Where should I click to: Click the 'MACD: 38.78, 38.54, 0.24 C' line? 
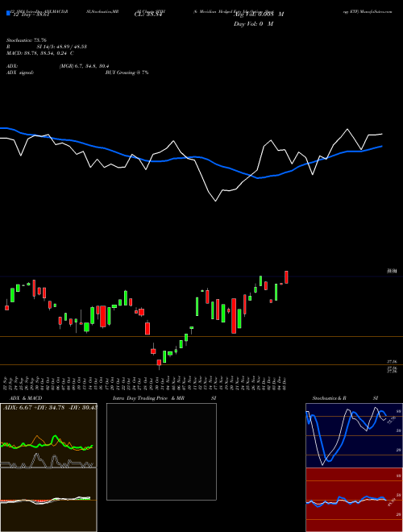pos(40,53)
